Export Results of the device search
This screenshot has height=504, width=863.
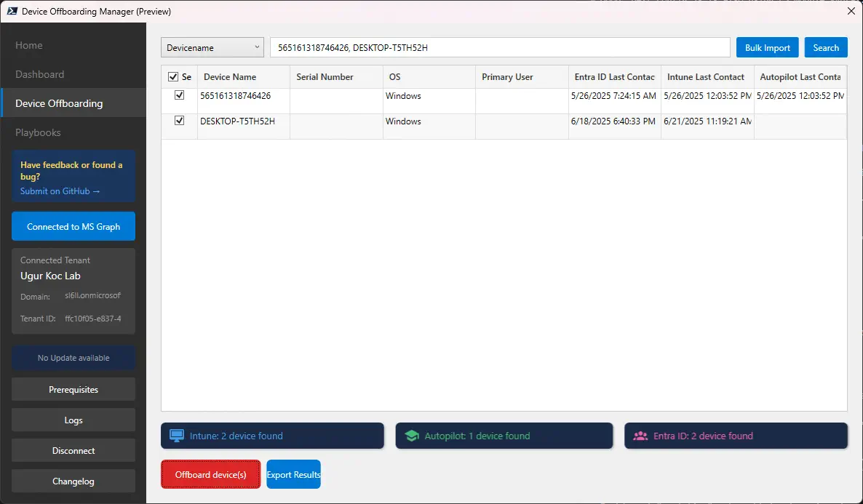(x=293, y=474)
